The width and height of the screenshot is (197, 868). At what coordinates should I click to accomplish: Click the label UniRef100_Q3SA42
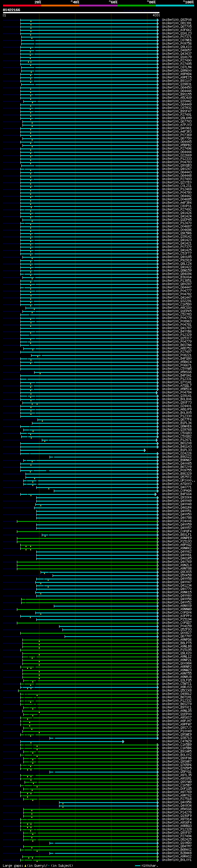click(x=177, y=101)
